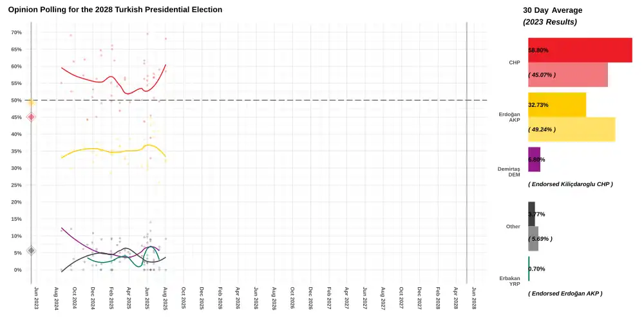
Task: Click the dark Other 3.77% bar
Action: click(531, 214)
